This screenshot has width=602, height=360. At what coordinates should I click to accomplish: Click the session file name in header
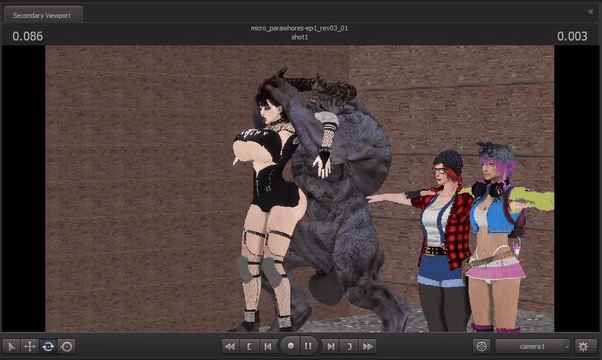tap(299, 28)
